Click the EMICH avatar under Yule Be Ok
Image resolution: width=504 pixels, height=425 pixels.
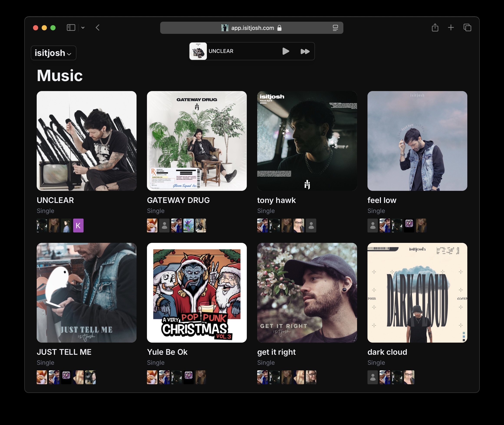pyautogui.click(x=189, y=377)
